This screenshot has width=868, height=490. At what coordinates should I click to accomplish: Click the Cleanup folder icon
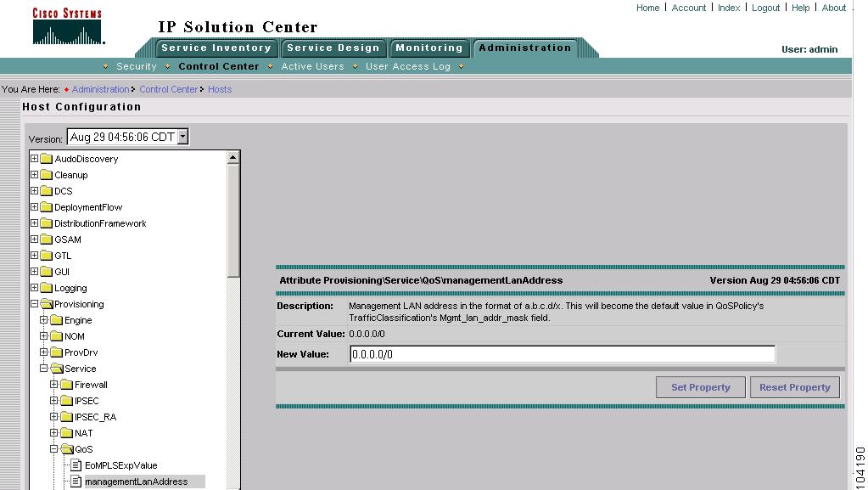[x=47, y=175]
